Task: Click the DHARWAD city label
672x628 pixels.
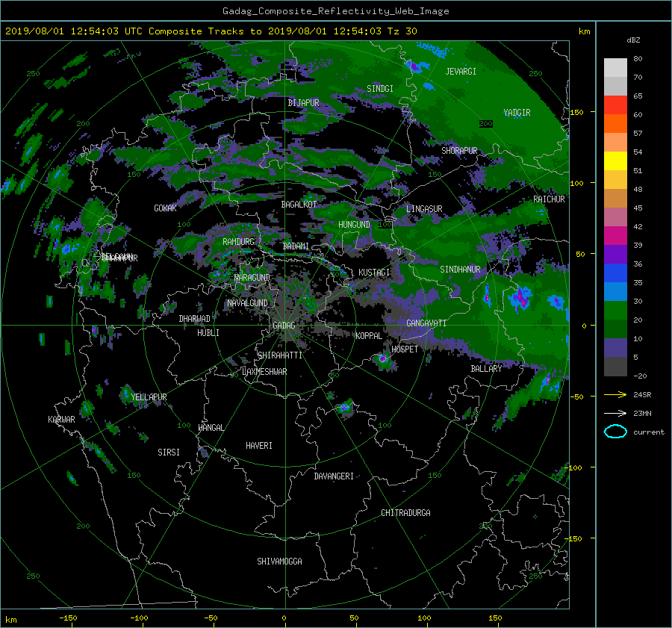Action: (194, 319)
